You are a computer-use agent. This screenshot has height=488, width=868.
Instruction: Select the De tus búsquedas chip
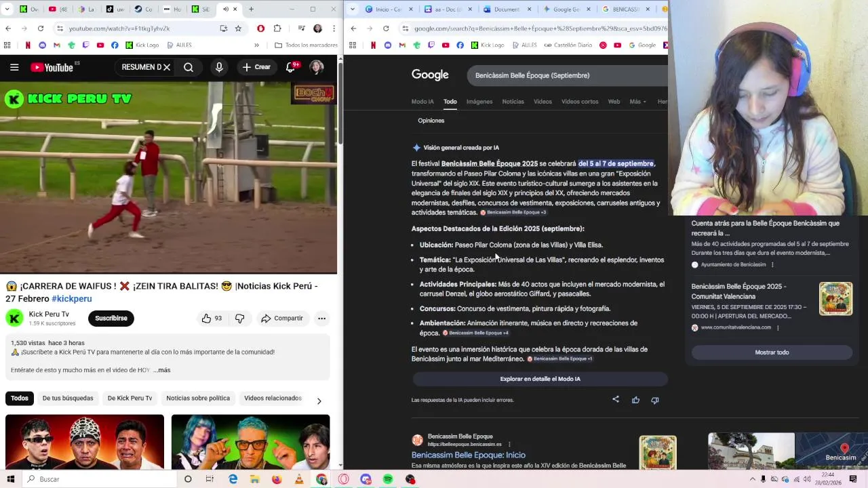68,398
